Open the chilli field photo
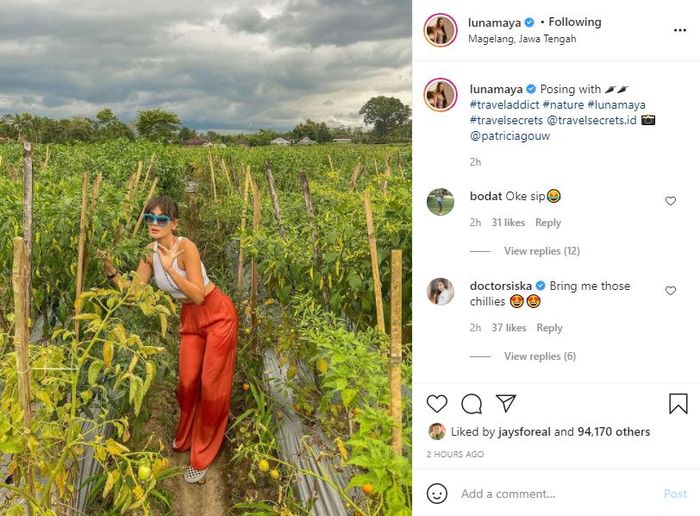Screen dimensions: 700x516 coord(206,258)
